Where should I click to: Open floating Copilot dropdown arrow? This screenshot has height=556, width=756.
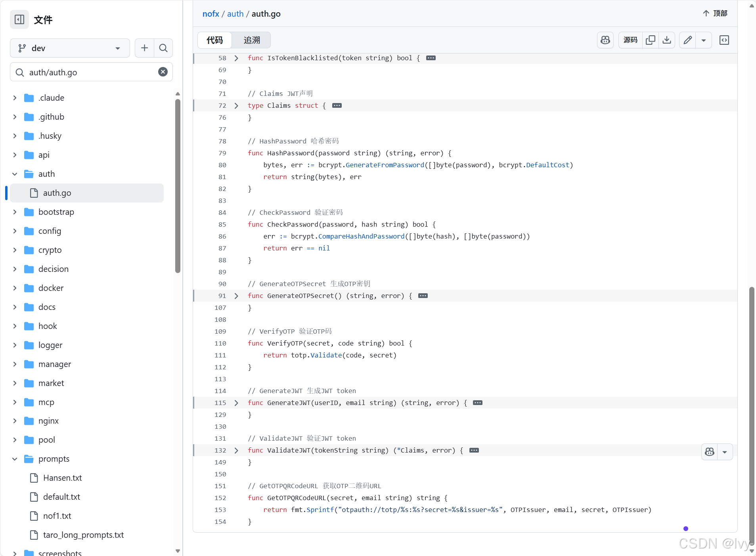[725, 452]
